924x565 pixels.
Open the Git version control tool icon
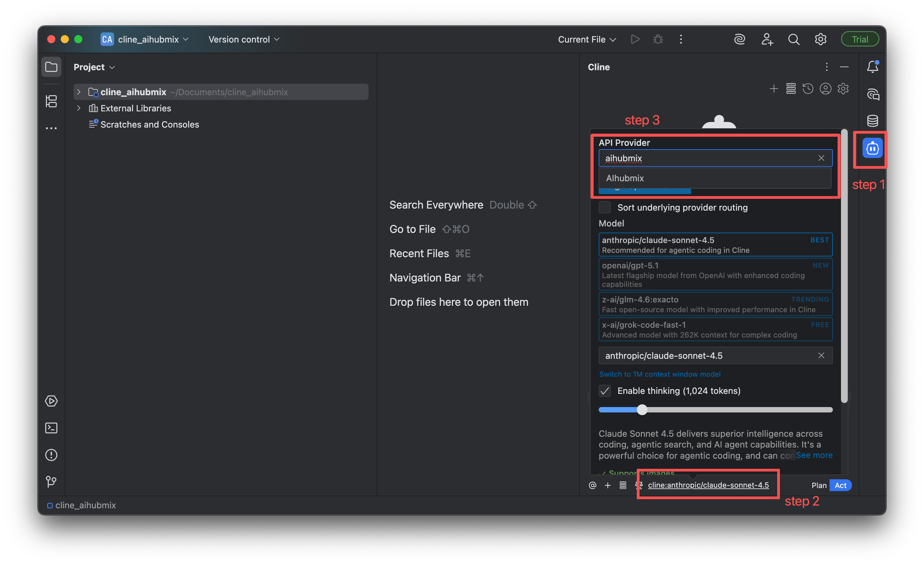pos(51,481)
